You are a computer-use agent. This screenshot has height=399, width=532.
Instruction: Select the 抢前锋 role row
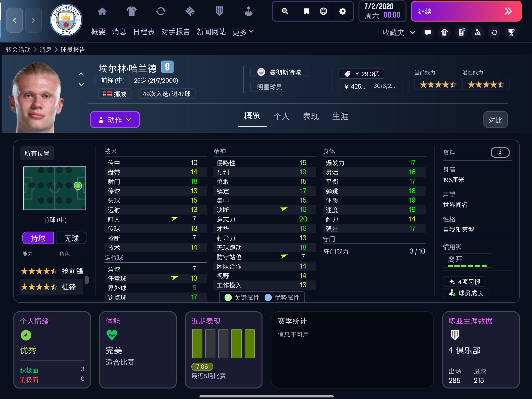click(52, 271)
